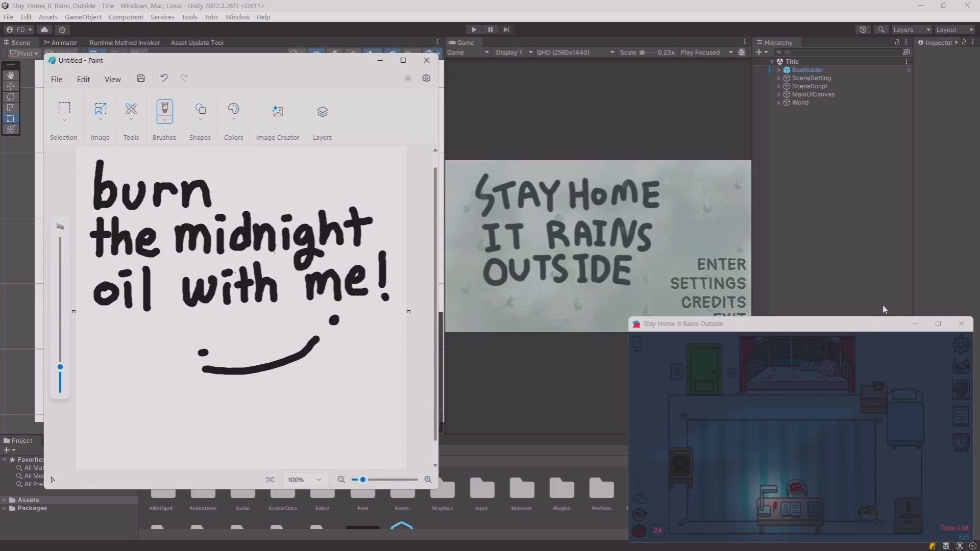The image size is (980, 551).
Task: Open the Fonts folder in Project
Action: (x=402, y=494)
